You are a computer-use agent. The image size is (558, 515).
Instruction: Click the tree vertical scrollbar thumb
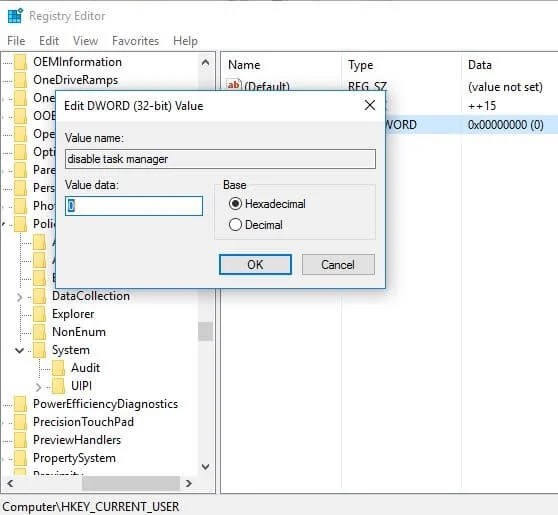205,332
